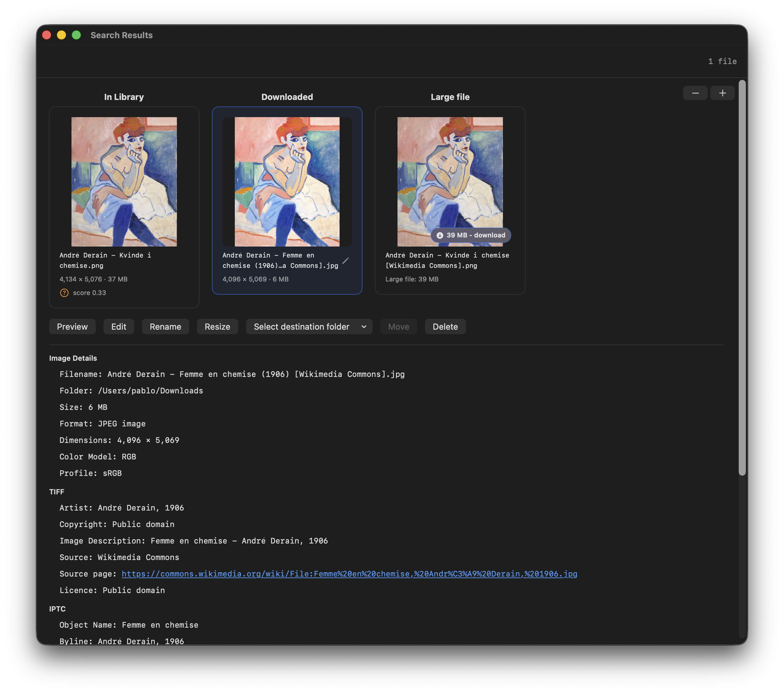Click '4,134 × 5,076 · 37 MB' text
The width and height of the screenshot is (784, 693).
[x=93, y=279]
